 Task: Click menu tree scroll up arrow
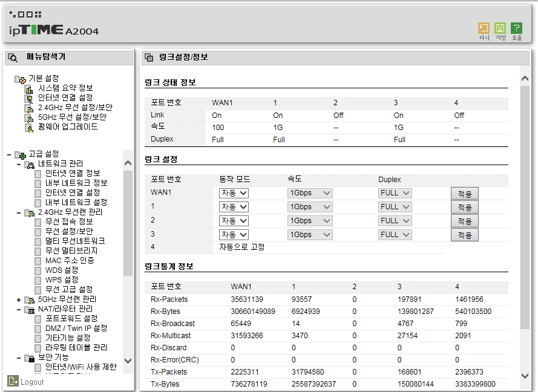[x=128, y=163]
